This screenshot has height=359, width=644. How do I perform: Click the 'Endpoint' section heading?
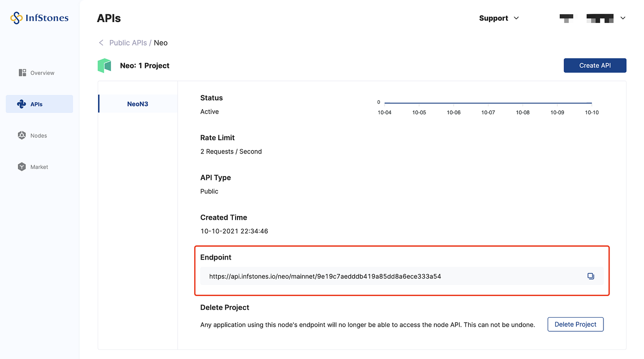tap(216, 257)
